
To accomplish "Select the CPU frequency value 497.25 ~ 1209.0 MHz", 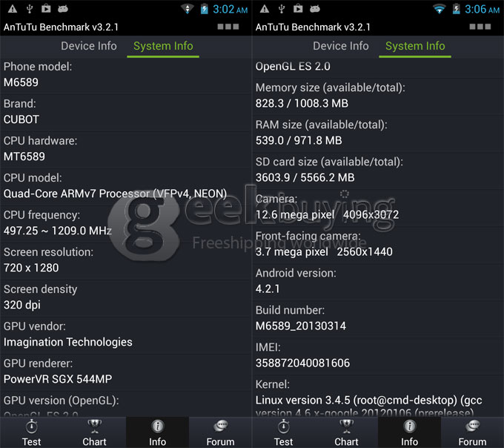I will coord(58,231).
